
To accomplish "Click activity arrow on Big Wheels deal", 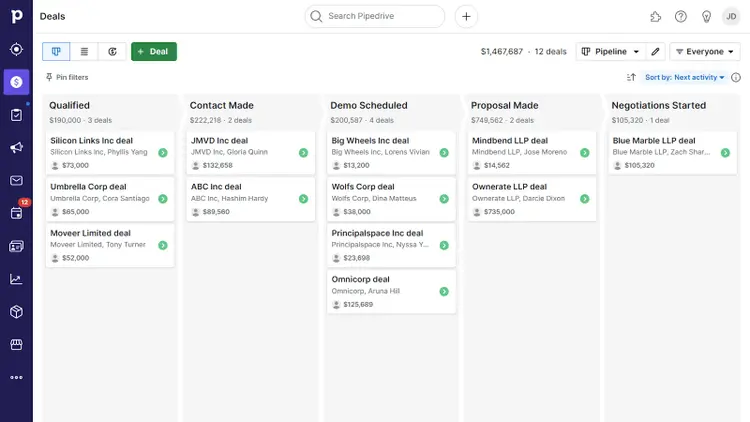I will (x=444, y=153).
